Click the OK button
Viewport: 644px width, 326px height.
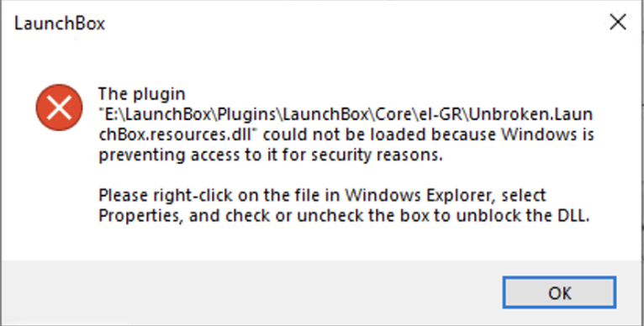pyautogui.click(x=559, y=292)
